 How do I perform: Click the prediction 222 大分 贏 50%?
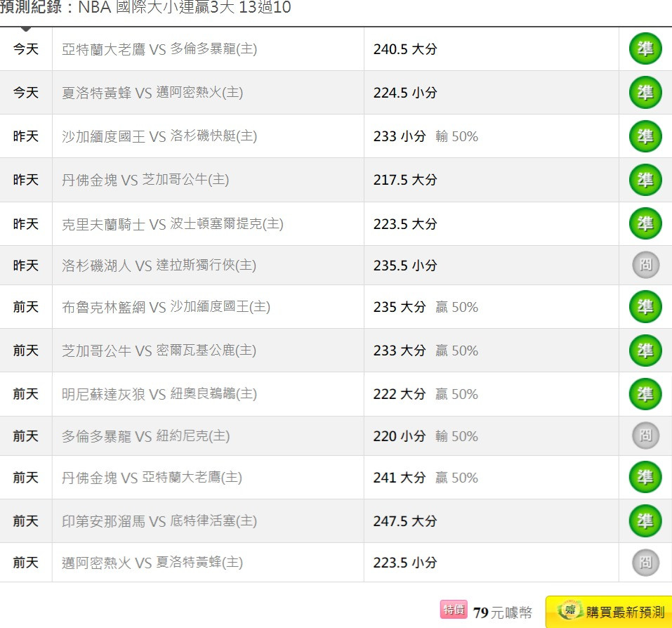(x=426, y=394)
